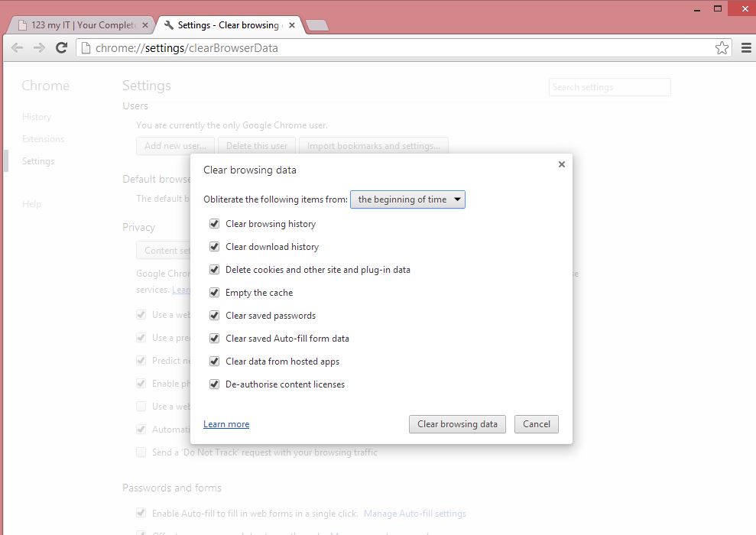
Task: Select the 'Settings - Clear browsing' tab
Action: point(228,25)
